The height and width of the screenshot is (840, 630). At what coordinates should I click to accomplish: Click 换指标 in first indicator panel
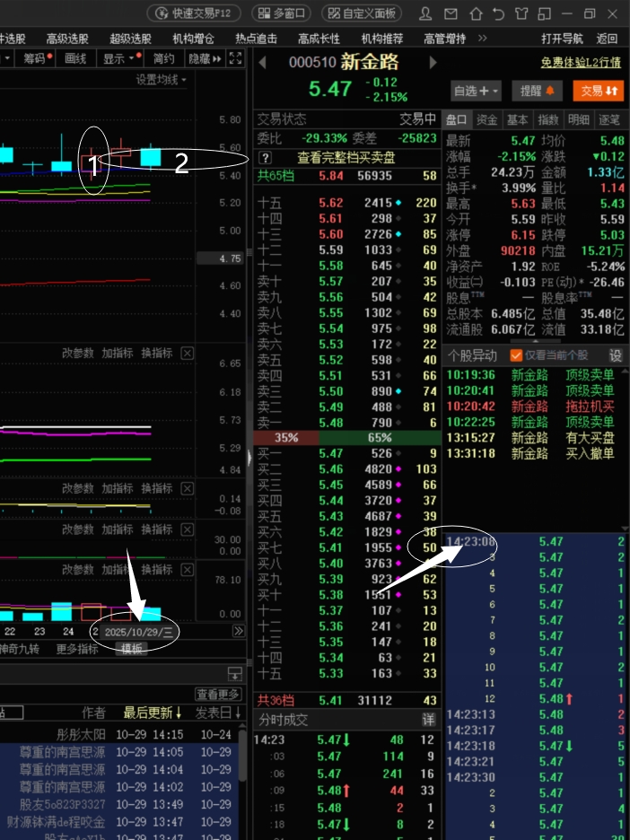click(157, 353)
